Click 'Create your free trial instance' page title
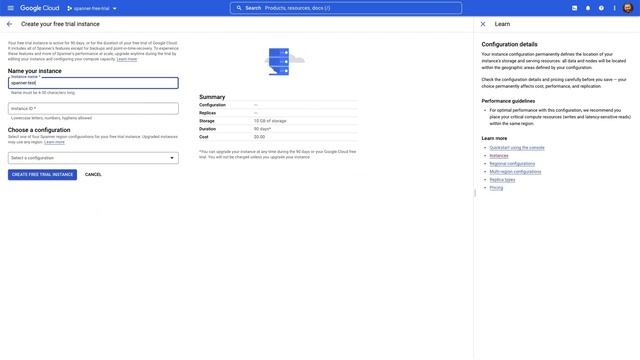The width and height of the screenshot is (640, 360). click(60, 24)
